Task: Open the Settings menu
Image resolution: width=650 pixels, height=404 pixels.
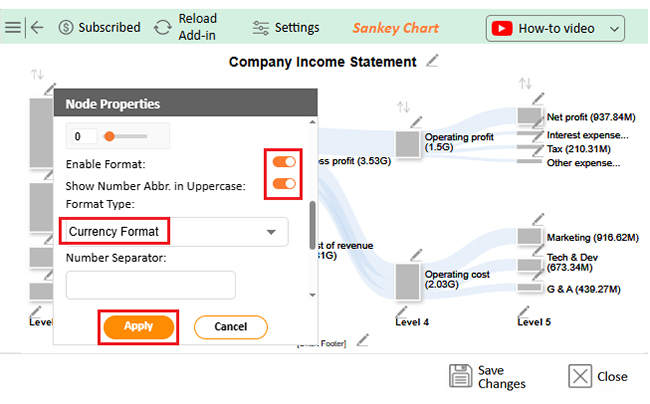Action: (286, 28)
